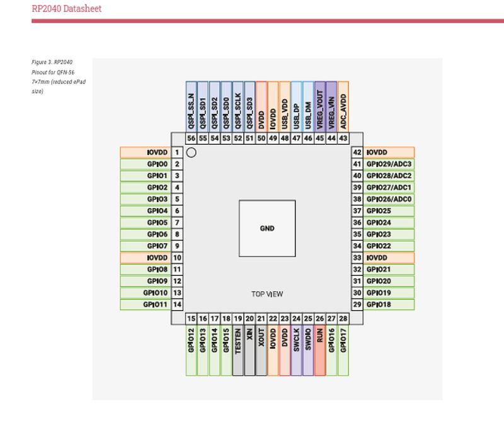Select the GPIO28/ADC2 pin label
The height and width of the screenshot is (424, 504).
tap(389, 176)
